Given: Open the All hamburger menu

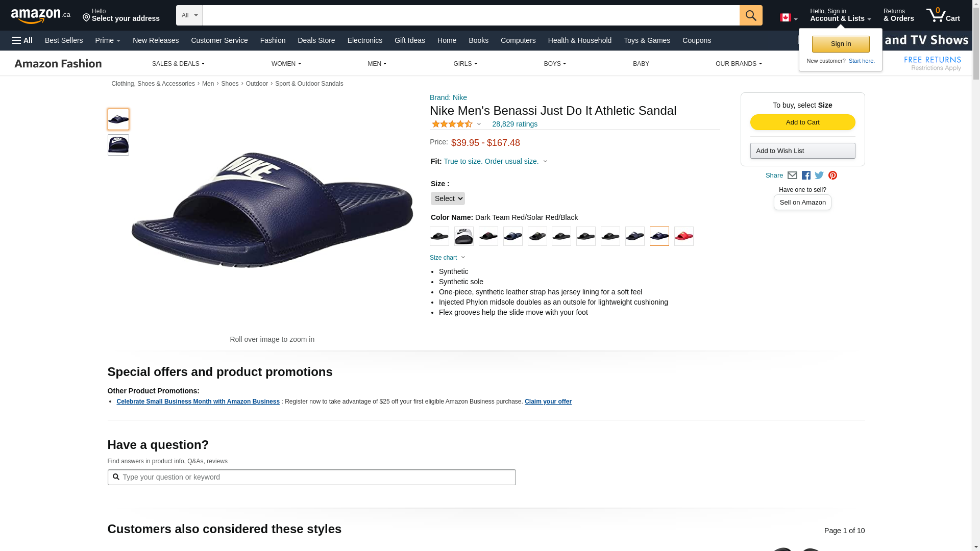Looking at the screenshot, I should point(22,40).
